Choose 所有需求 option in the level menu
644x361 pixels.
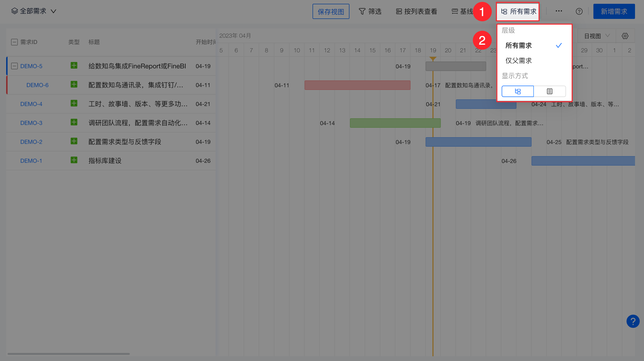click(x=518, y=45)
